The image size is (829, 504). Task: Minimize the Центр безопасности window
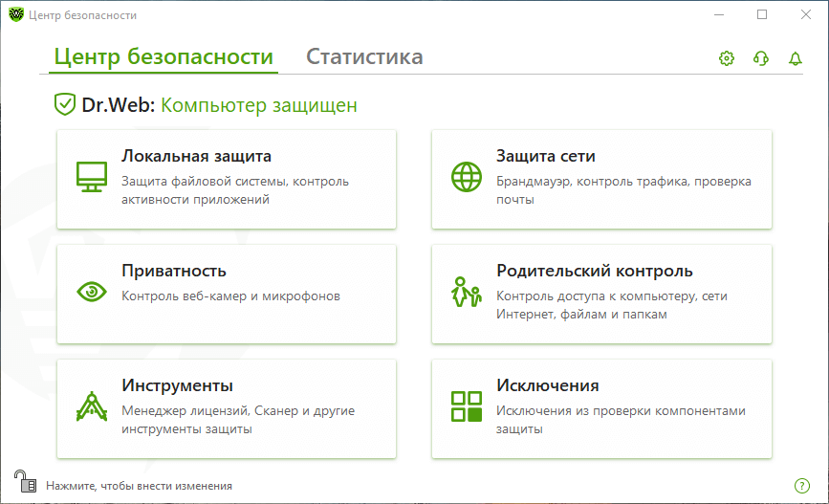point(719,14)
